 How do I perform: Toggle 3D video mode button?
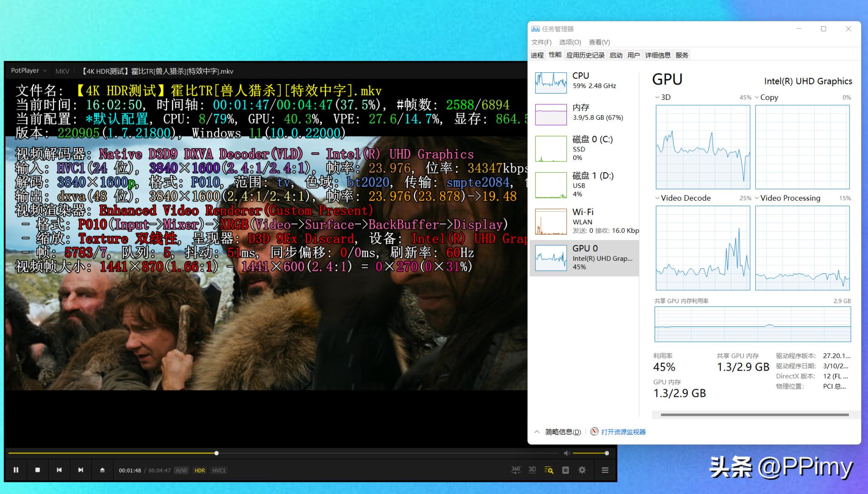click(532, 470)
